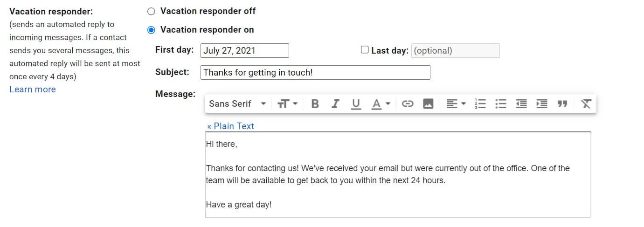Select Vacation responder on
Image resolution: width=644 pixels, height=227 pixels.
151,30
